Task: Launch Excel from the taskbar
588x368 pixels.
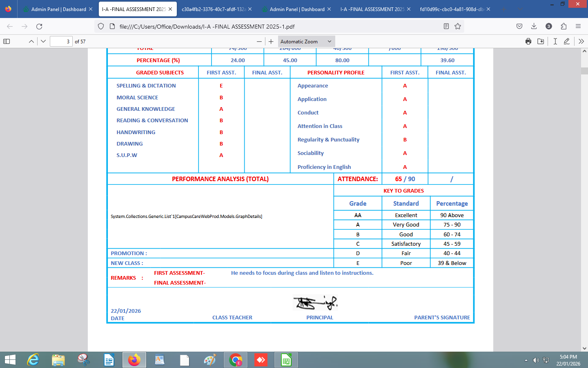Action: click(x=286, y=360)
